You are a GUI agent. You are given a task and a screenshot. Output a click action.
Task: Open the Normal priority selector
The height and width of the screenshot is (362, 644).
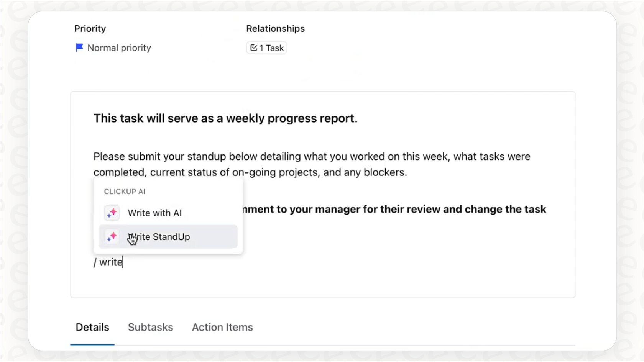[119, 48]
